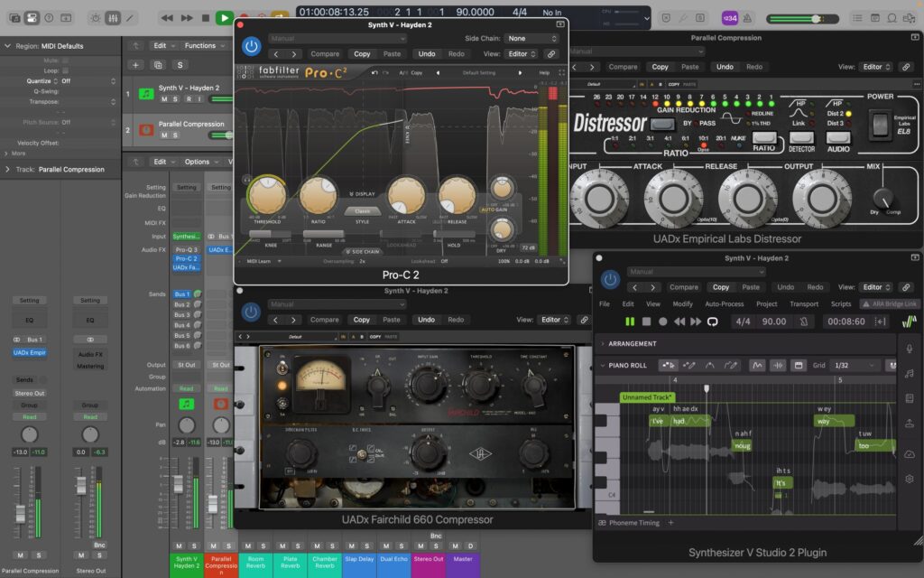The height and width of the screenshot is (578, 924).
Task: Click the Classic style button in Pro-C 2
Action: [363, 210]
